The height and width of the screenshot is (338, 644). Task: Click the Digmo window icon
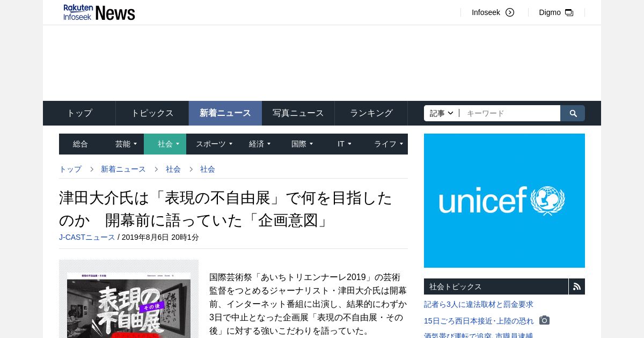(x=569, y=12)
